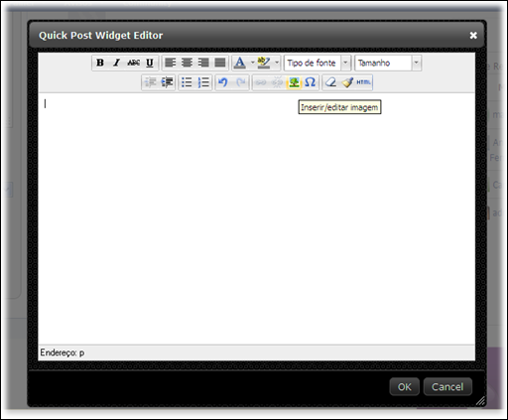Redo the last action
Image resolution: width=508 pixels, height=420 pixels.
point(240,82)
